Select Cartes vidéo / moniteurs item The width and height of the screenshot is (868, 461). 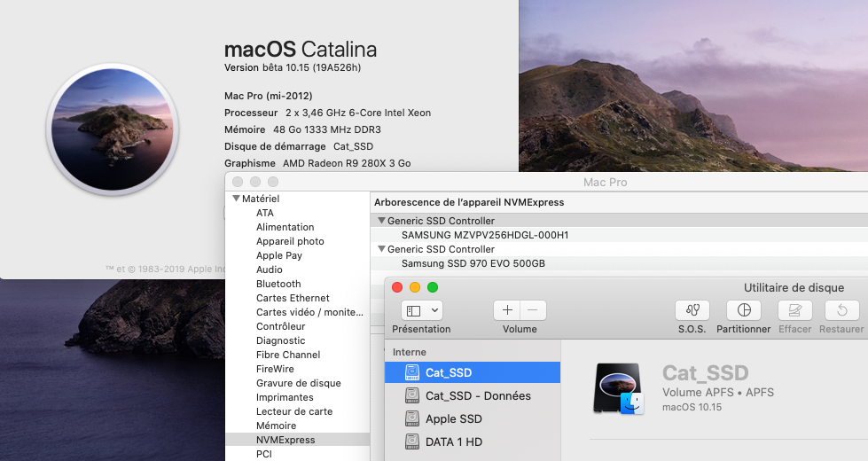[309, 312]
